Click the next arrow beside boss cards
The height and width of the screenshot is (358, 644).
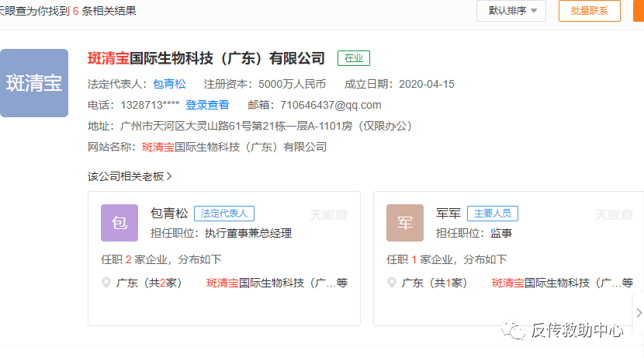[639, 313]
